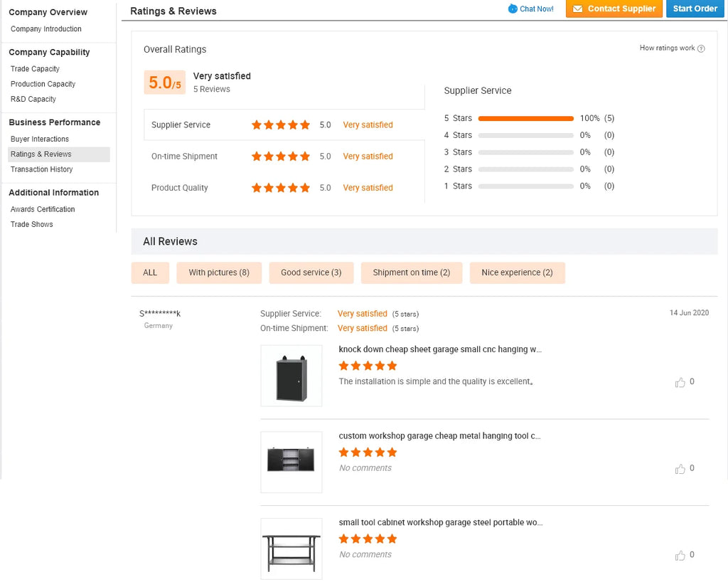This screenshot has height=587, width=728.
Task: Select Product Quality rating row
Action: pos(284,188)
